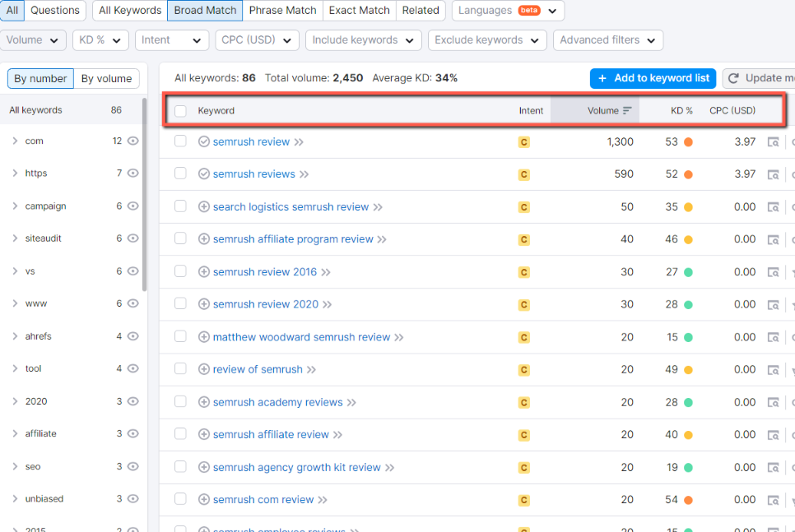Viewport: 795px width, 532px height.
Task: Click plus icon beside semrush review 2020
Action: click(x=204, y=304)
